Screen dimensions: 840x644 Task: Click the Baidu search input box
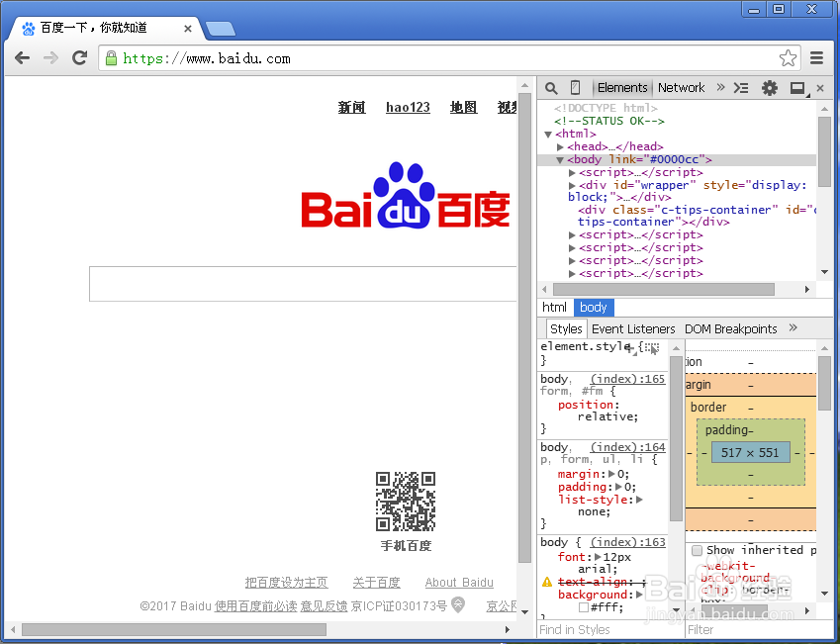[303, 284]
